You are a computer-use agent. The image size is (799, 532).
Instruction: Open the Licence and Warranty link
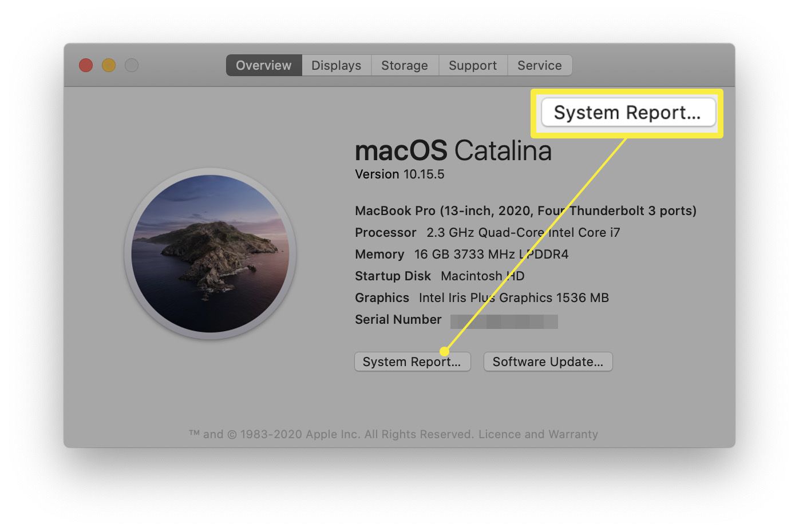point(538,434)
